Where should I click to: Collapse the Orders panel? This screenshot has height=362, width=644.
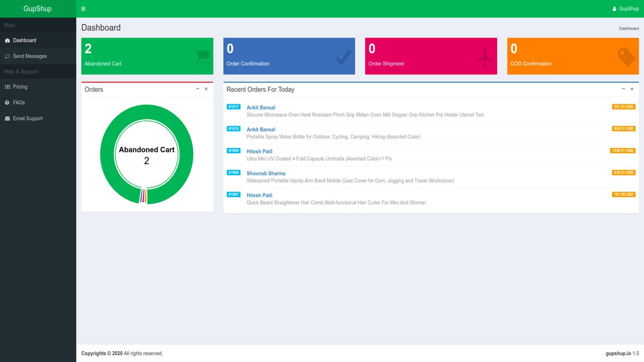click(197, 88)
